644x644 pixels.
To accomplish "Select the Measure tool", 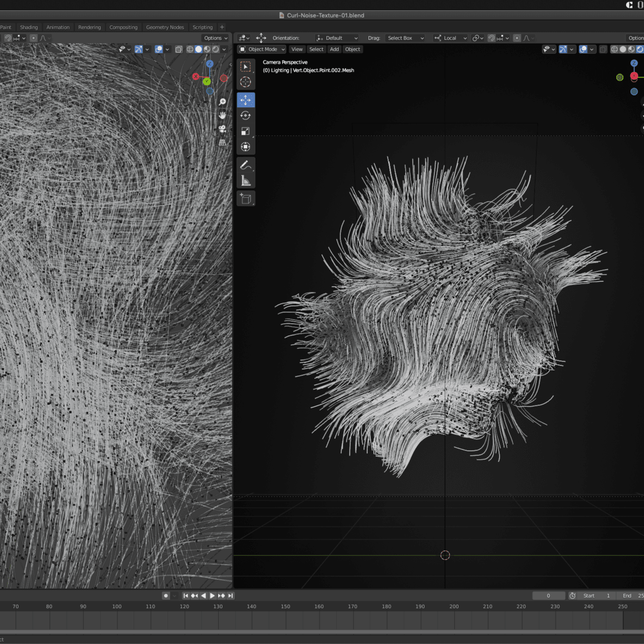I will click(x=246, y=181).
